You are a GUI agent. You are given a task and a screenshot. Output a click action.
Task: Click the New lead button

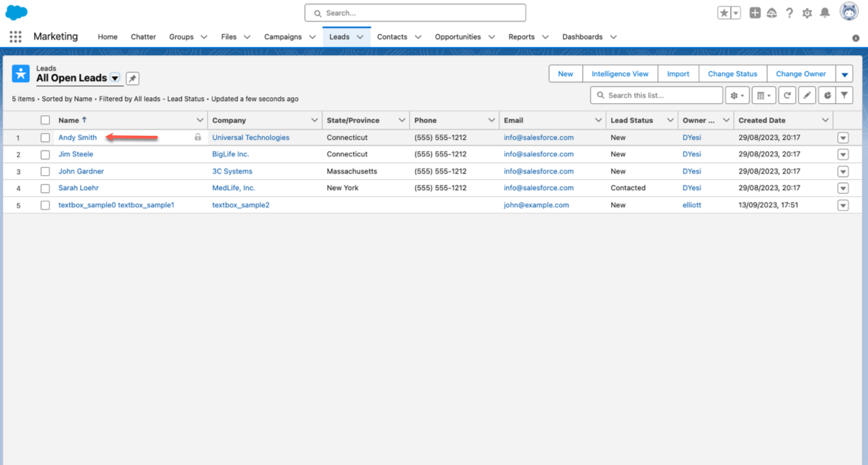coord(565,74)
